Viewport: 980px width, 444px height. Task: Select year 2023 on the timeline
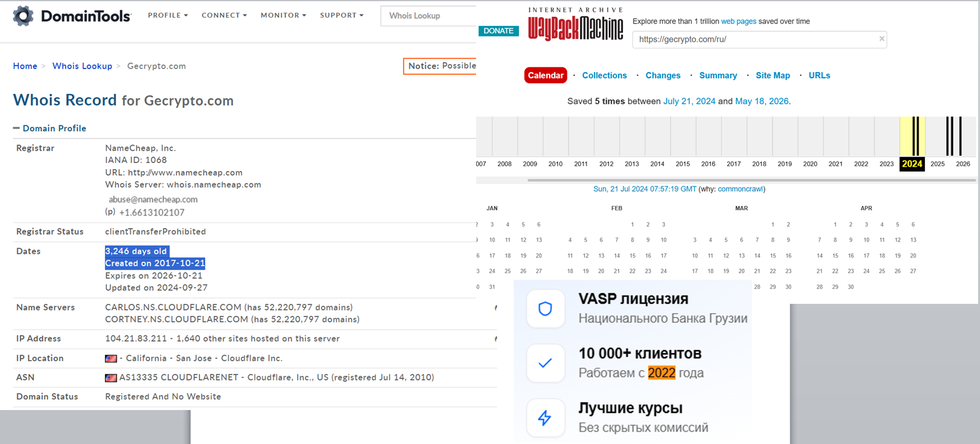coord(886,164)
